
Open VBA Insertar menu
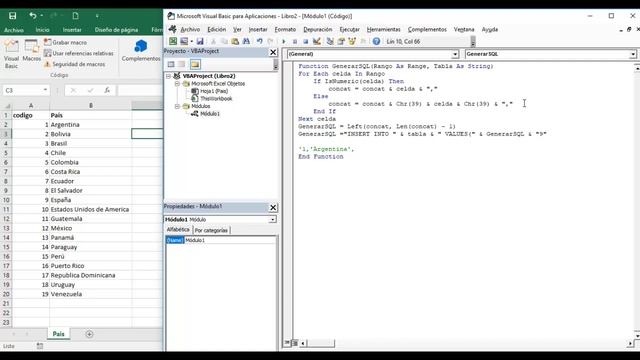tap(258, 29)
